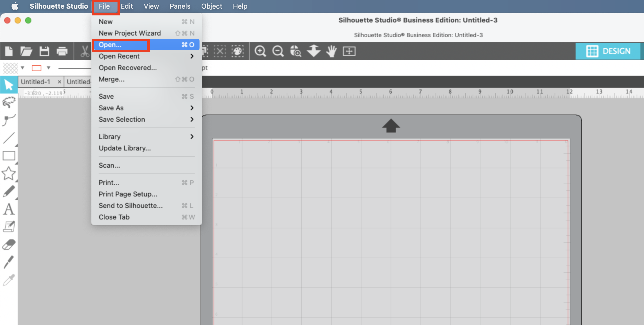Open the line color dropdown arrow

click(49, 68)
